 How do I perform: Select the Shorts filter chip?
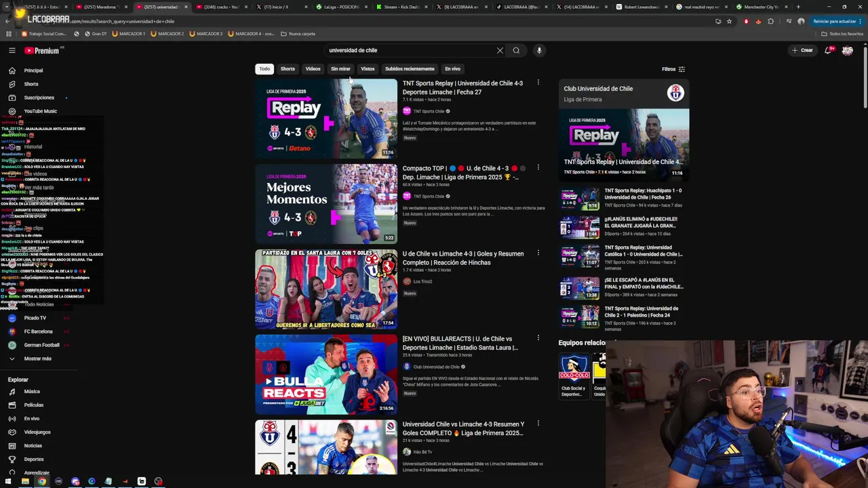(x=288, y=69)
